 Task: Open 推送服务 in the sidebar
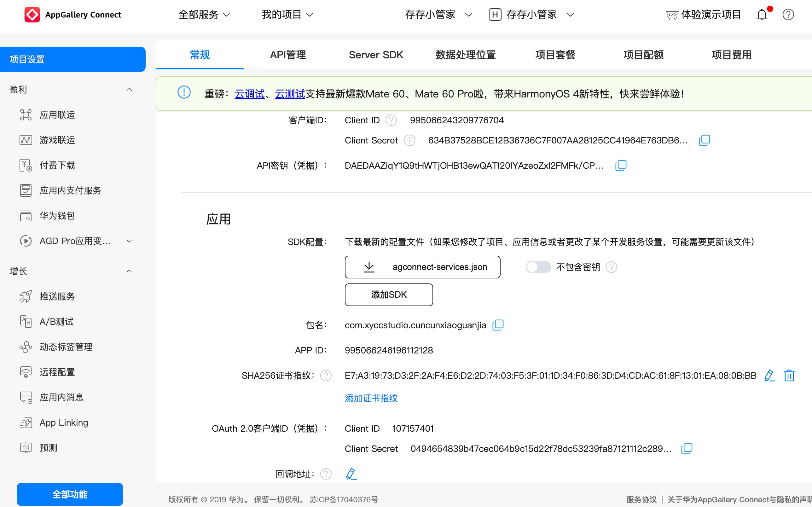coord(57,296)
